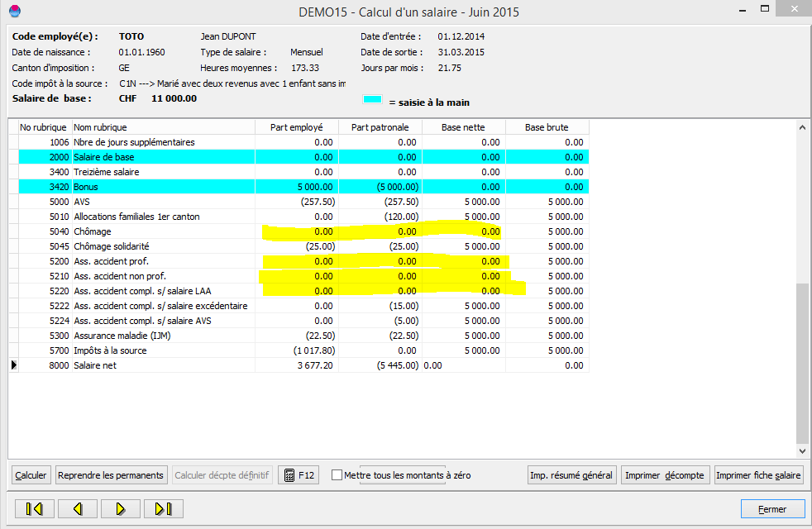Click entry date 01.12.2014

coord(461,36)
